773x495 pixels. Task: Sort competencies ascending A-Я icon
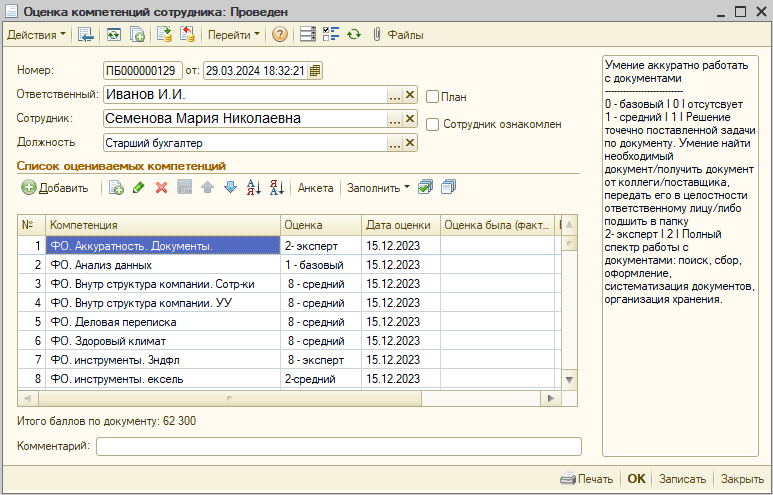point(253,188)
